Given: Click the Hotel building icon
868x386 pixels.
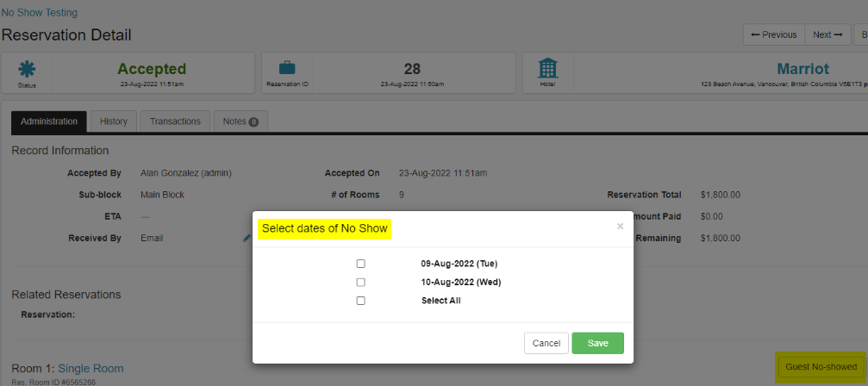Looking at the screenshot, I should tap(548, 68).
